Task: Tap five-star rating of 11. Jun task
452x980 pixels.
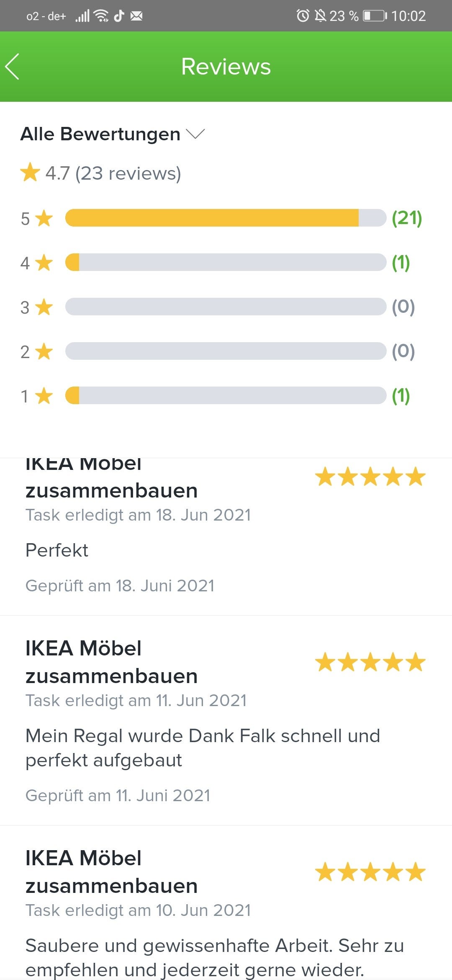Action: click(370, 663)
